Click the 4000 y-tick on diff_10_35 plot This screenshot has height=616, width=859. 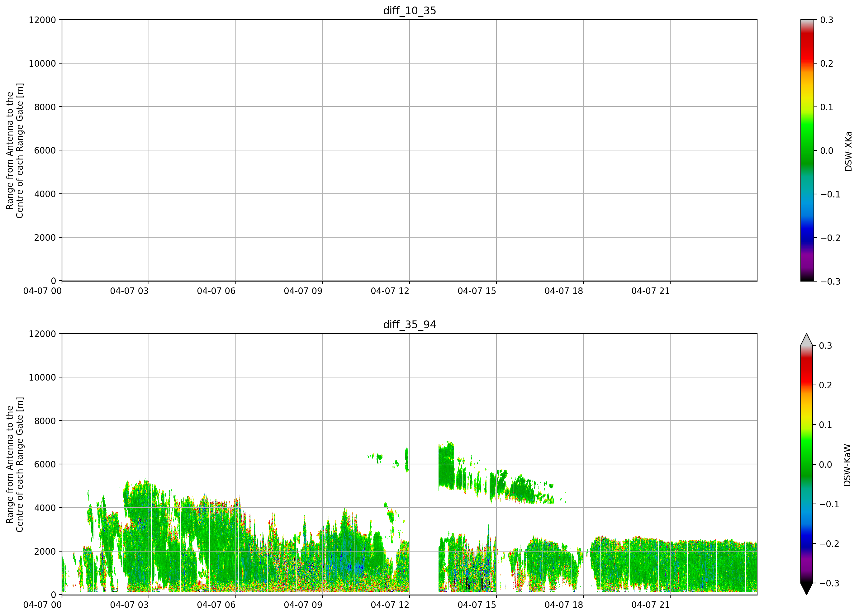tap(45, 194)
